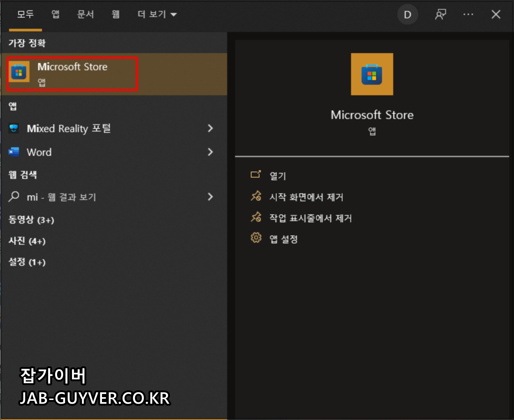Open the feedback person icon
This screenshot has width=514, height=420.
click(441, 14)
